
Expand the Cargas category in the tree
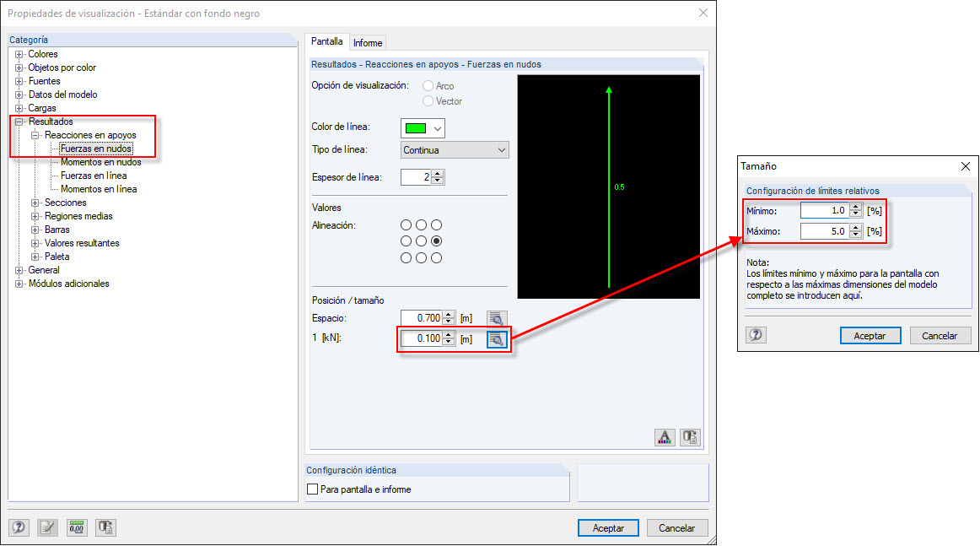pyautogui.click(x=19, y=108)
